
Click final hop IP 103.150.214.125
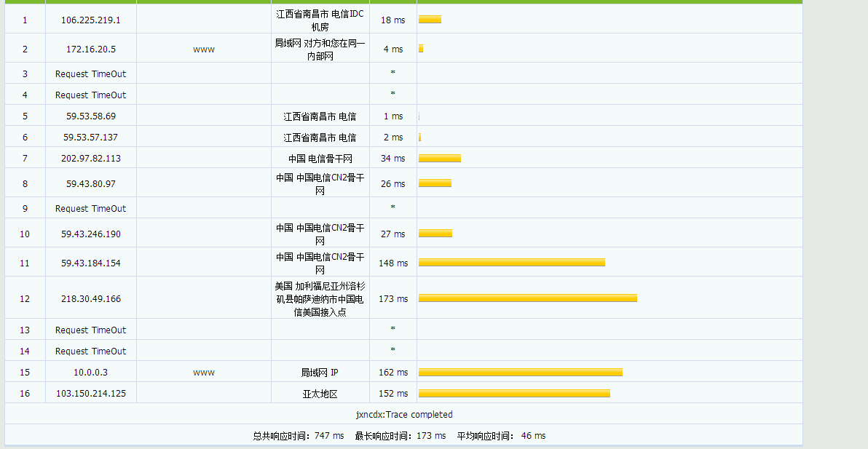tap(91, 393)
